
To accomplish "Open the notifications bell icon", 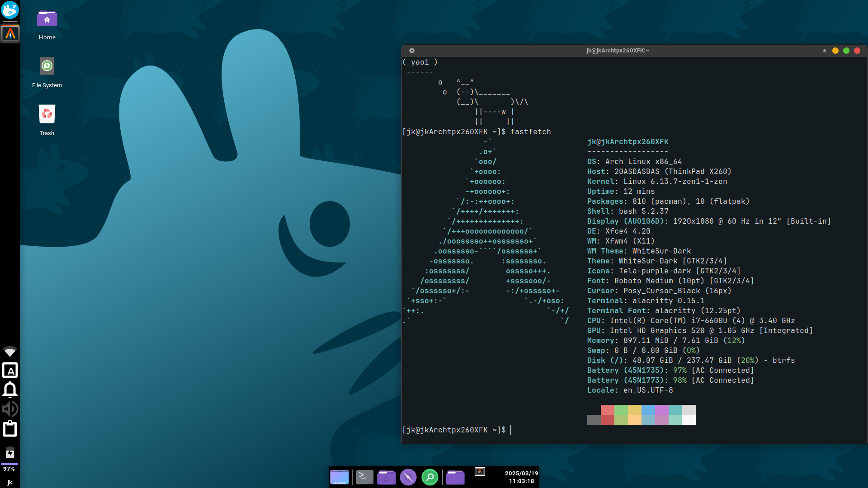I will coord(10,389).
